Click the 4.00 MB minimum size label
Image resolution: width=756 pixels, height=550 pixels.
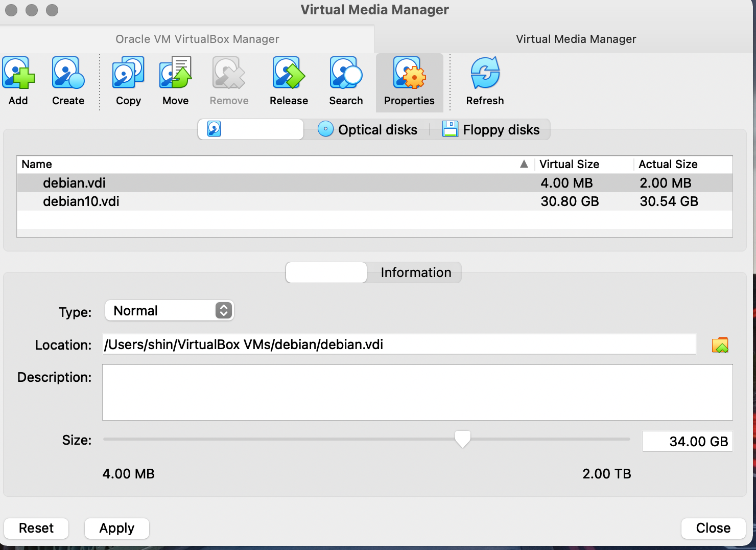point(128,474)
